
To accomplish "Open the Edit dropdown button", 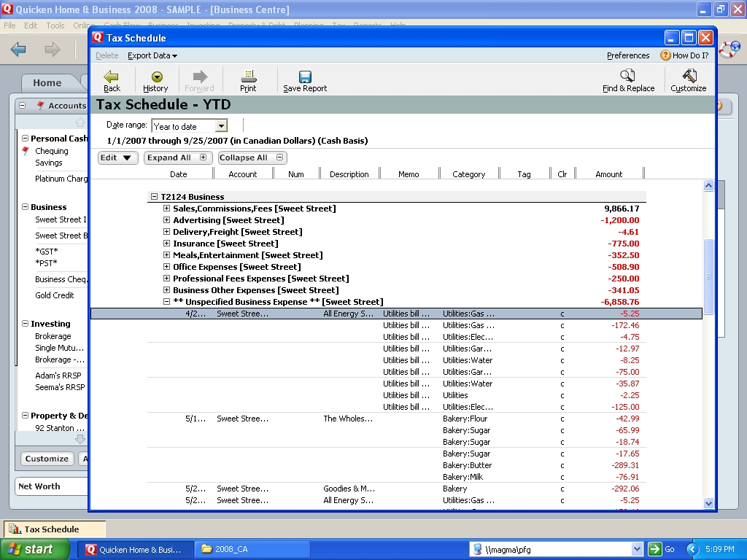I will point(117,157).
